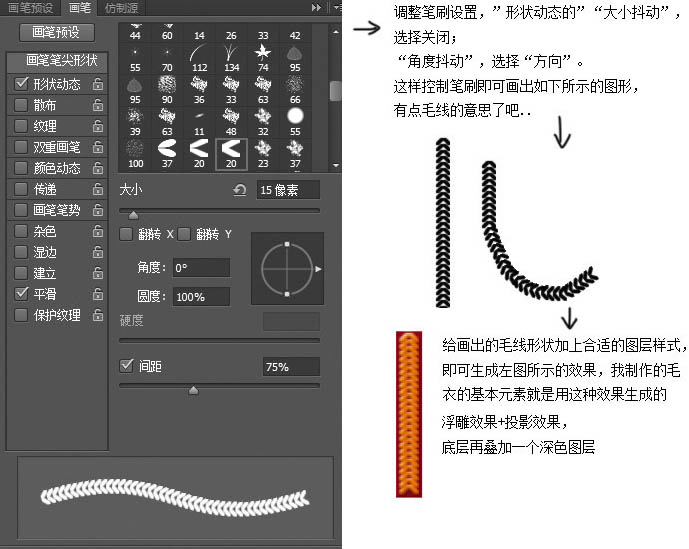This screenshot has height=549, width=689.
Task: Click the lock icon beside 平滑
Action: 98,294
